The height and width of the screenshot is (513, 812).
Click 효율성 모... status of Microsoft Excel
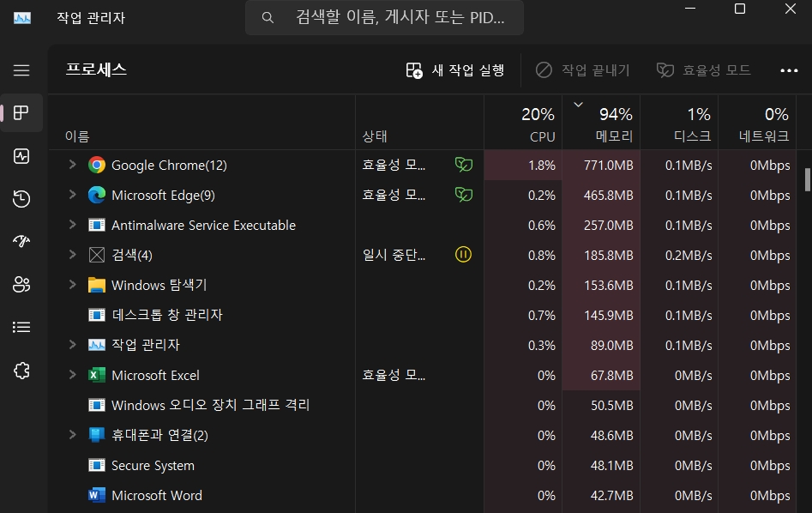(394, 375)
